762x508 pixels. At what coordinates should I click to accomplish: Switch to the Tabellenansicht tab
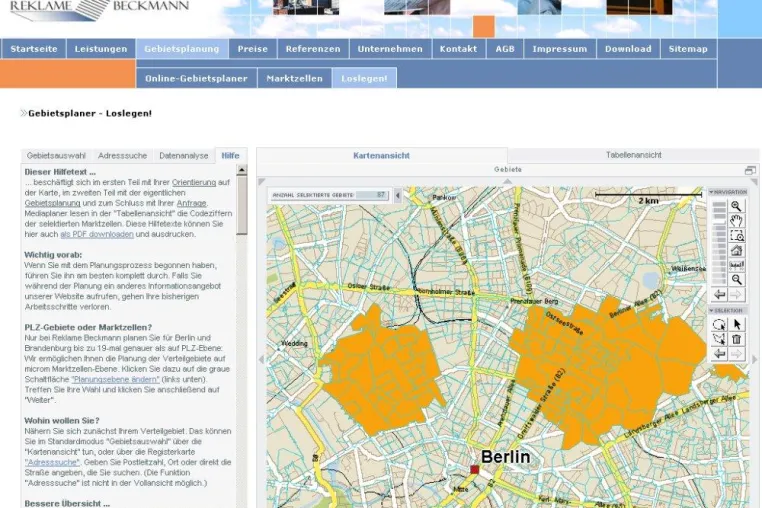click(x=633, y=155)
